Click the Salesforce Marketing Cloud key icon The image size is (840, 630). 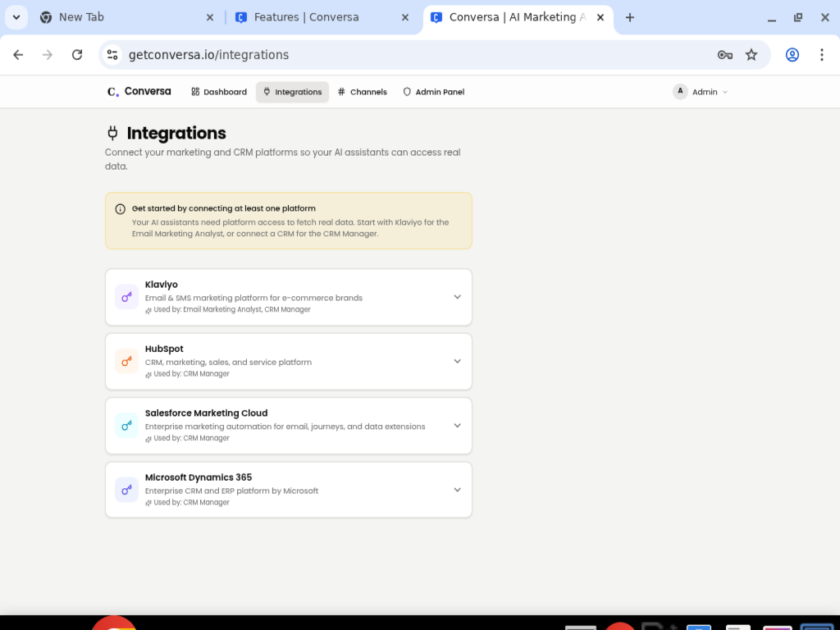(x=127, y=426)
